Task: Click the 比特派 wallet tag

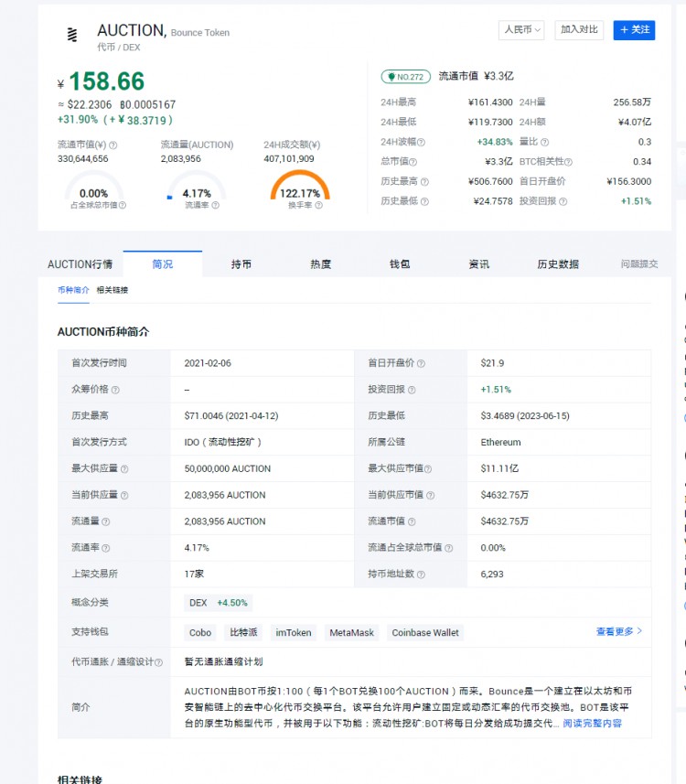Action: (243, 632)
